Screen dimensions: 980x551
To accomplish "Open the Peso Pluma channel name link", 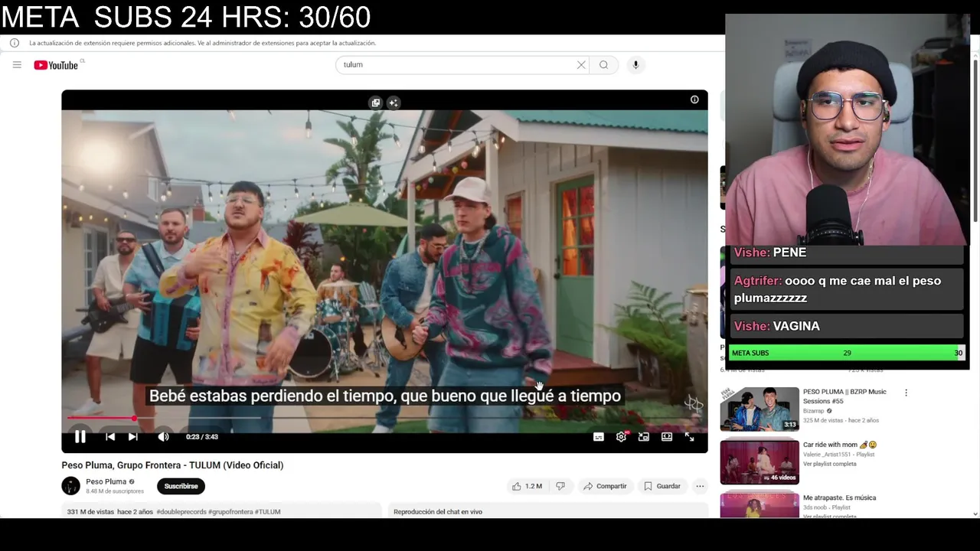I will click(106, 482).
